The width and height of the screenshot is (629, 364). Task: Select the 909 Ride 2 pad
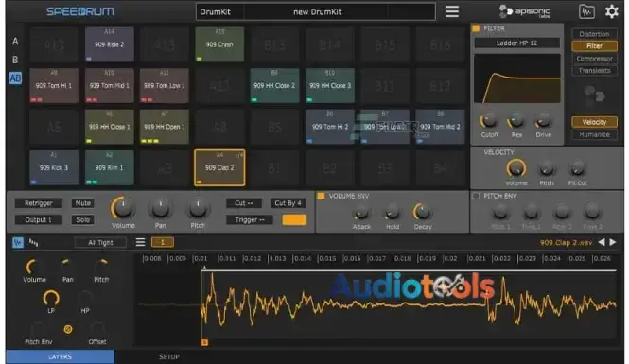[109, 44]
